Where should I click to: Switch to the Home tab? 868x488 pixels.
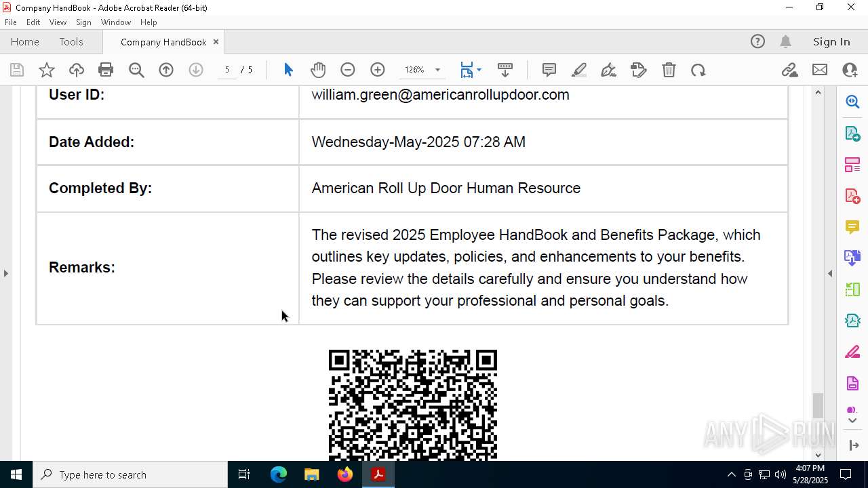(25, 42)
